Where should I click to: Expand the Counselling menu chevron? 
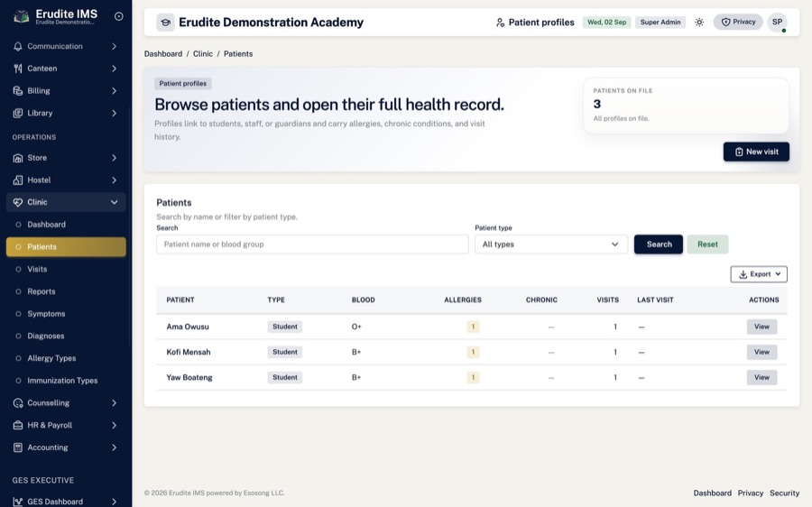pos(114,403)
